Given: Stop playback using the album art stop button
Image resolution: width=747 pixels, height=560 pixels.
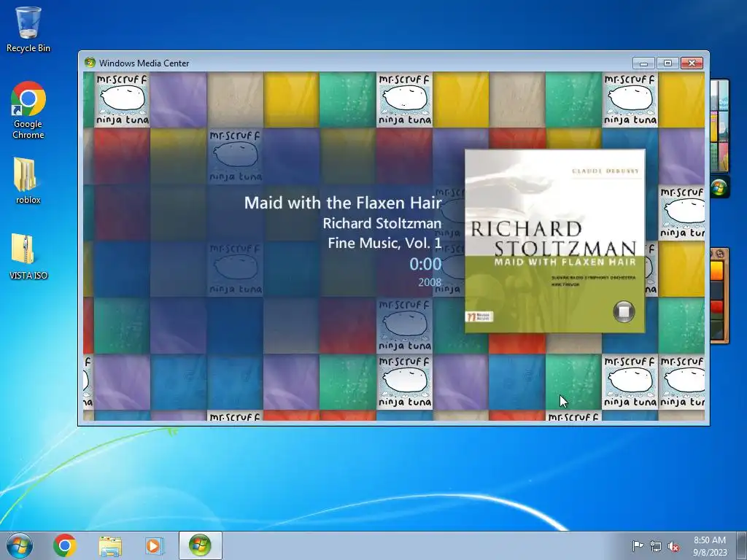Looking at the screenshot, I should (x=624, y=311).
